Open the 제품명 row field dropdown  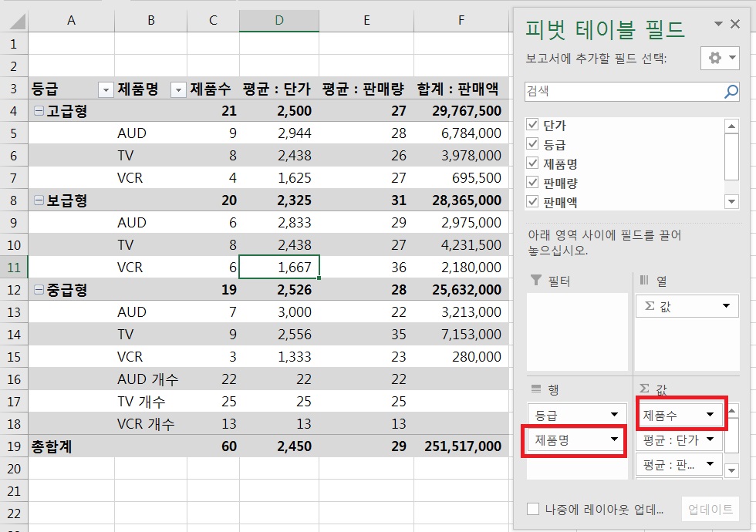(x=614, y=439)
